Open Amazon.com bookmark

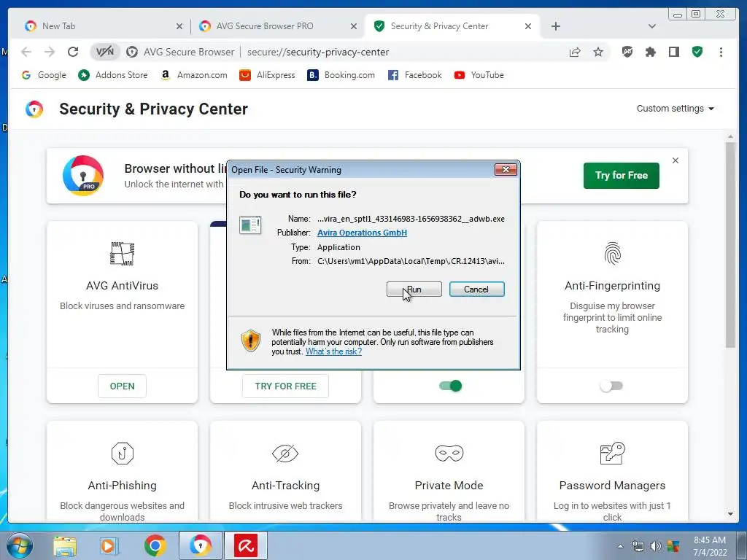coord(193,75)
